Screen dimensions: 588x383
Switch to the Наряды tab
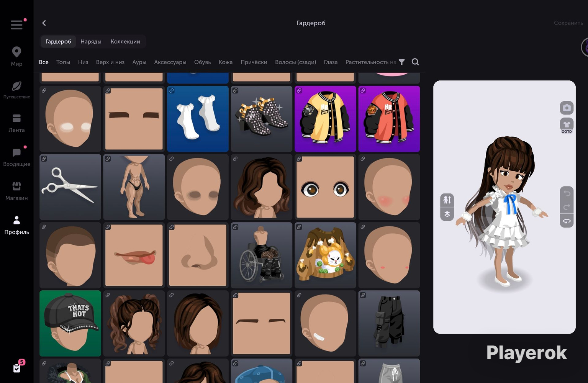pyautogui.click(x=91, y=41)
